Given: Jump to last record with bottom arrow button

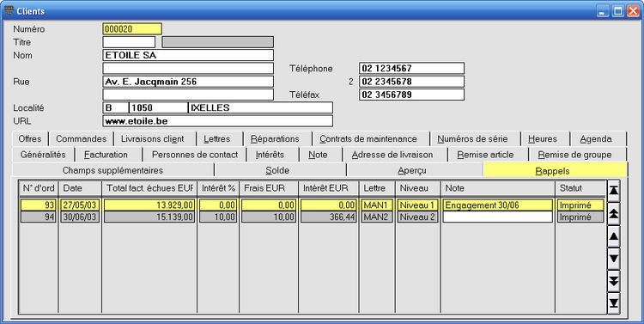Looking at the screenshot, I should (614, 303).
